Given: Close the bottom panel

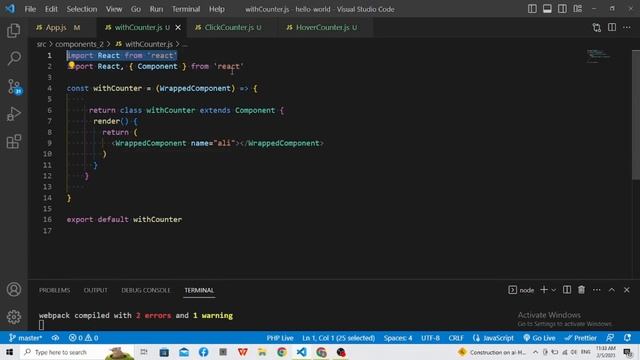Looking at the screenshot, I should pos(627,290).
